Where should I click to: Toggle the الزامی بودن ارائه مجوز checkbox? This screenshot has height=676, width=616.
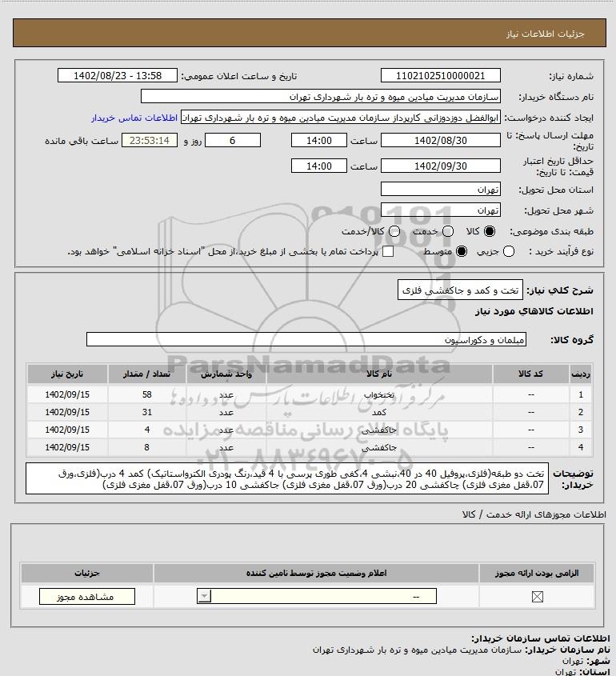click(537, 597)
